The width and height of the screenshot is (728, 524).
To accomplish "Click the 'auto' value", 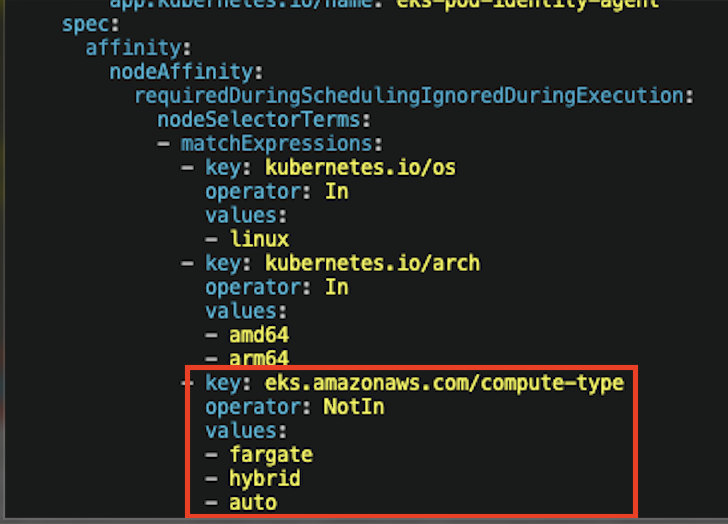I will click(x=253, y=503).
